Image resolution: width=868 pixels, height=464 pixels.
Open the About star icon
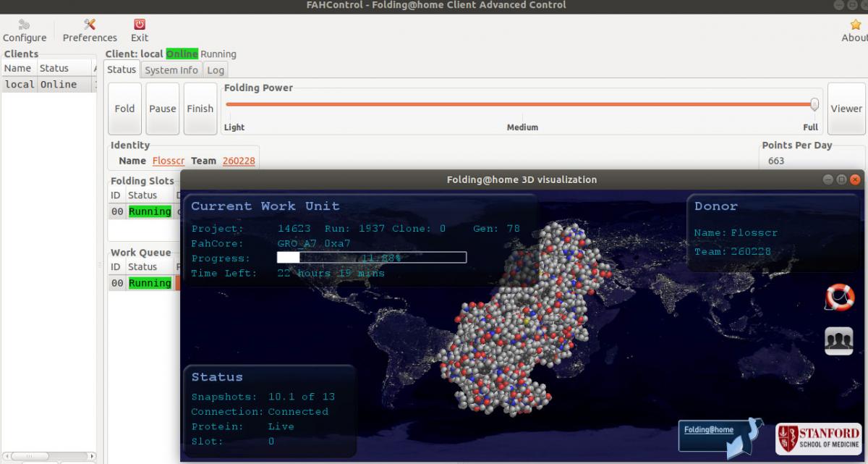[x=855, y=25]
